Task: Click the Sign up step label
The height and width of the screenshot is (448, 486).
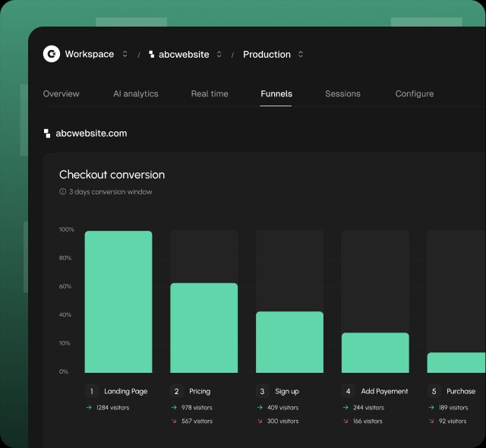Action: (x=287, y=391)
